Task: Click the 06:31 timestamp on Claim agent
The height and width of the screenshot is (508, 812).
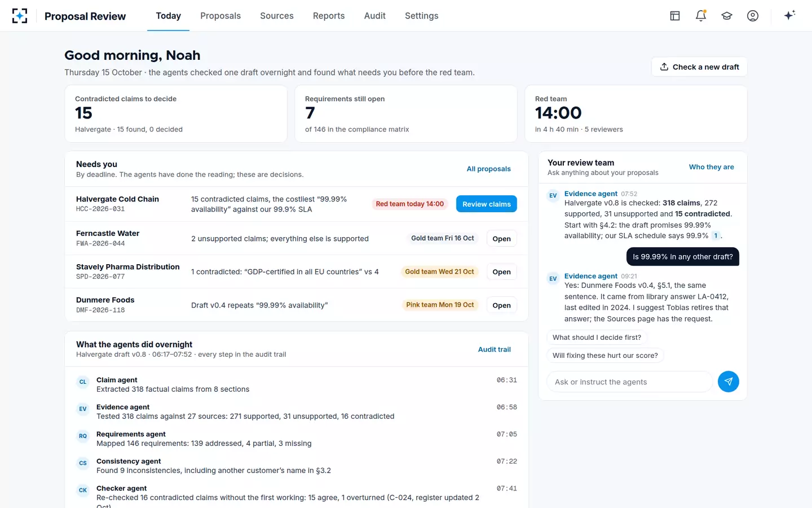Action: (x=506, y=380)
